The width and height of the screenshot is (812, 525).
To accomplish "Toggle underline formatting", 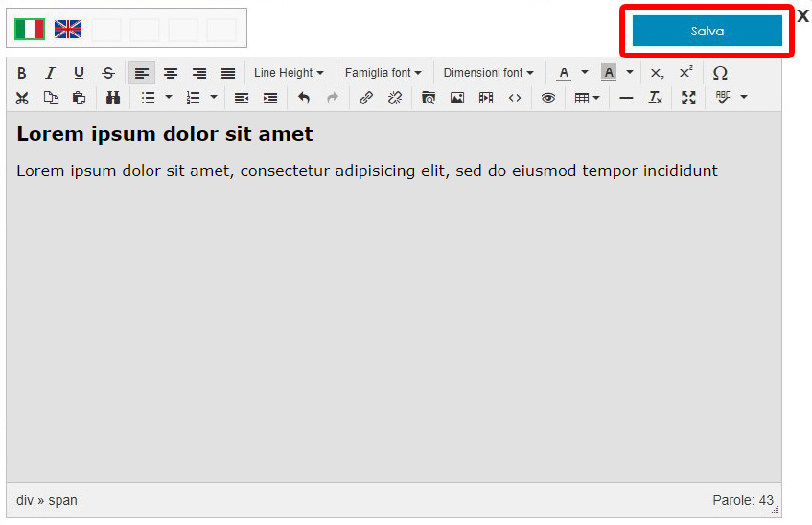I will coord(79,73).
